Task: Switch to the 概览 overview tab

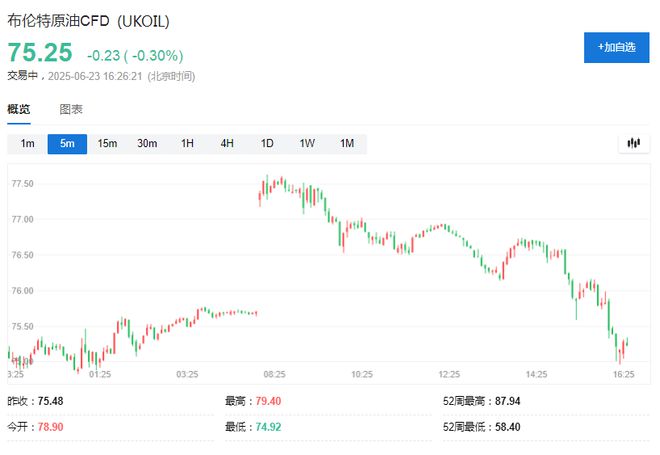Action: pos(19,109)
